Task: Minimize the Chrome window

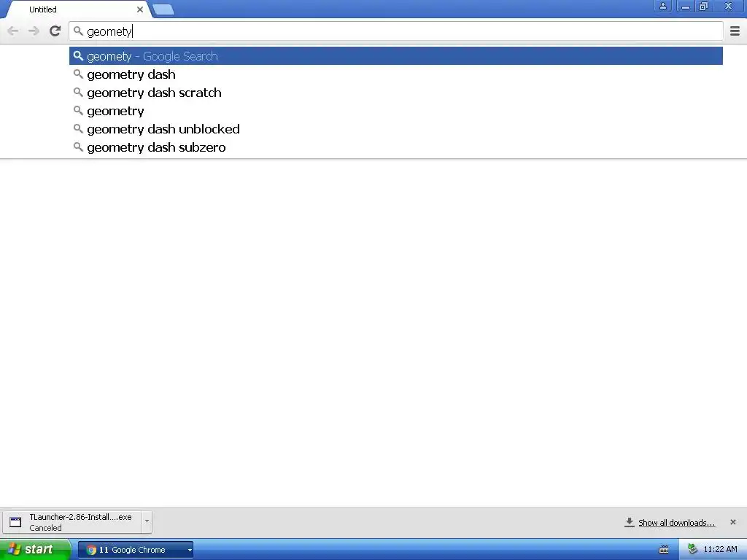Action: (x=686, y=6)
